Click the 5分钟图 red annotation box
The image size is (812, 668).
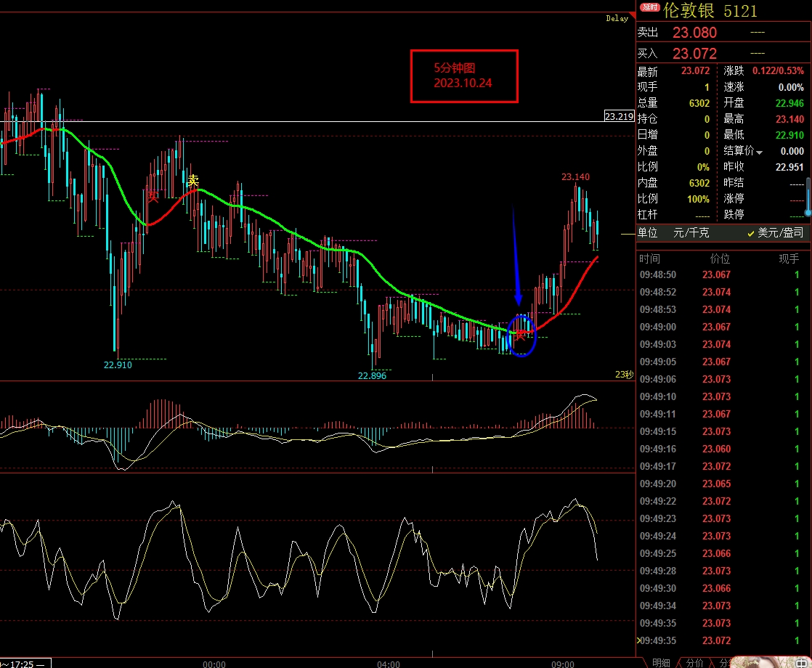pyautogui.click(x=464, y=76)
